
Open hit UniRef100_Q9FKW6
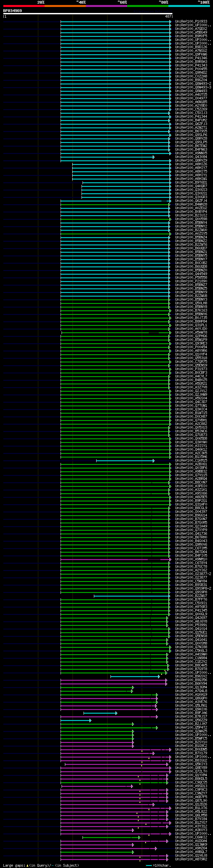tap(191, 54)
